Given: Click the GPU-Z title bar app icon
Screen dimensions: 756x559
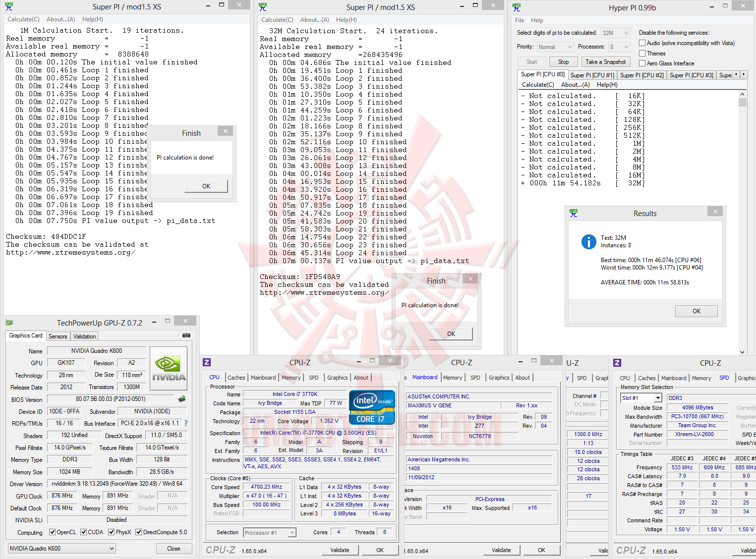Looking at the screenshot, I should click(x=9, y=323).
